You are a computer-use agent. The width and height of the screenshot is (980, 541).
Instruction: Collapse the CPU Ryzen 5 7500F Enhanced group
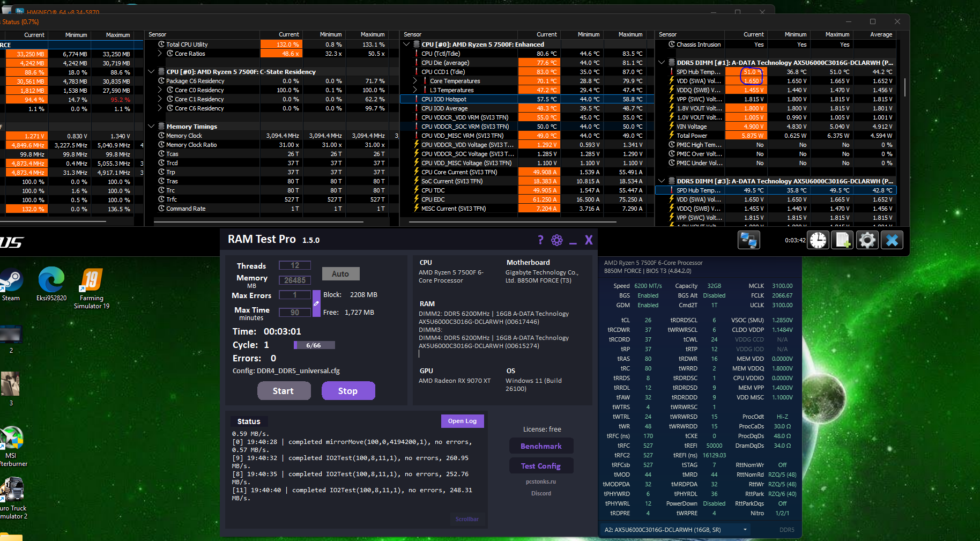[x=406, y=45]
